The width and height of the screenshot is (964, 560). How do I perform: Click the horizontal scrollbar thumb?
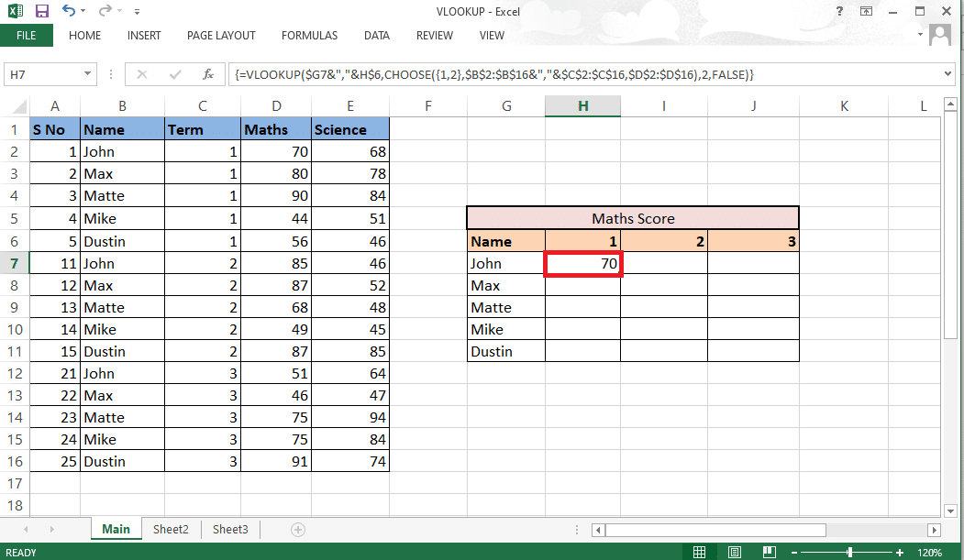coord(715,530)
